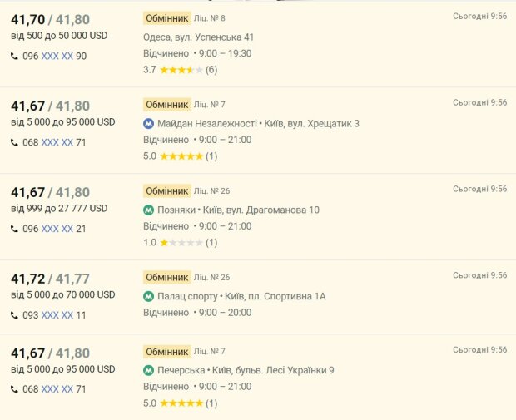Viewport: 516px width, 420px height.
Task: Click the phone icon beside 093 XXX XX 11
Action: pos(14,315)
